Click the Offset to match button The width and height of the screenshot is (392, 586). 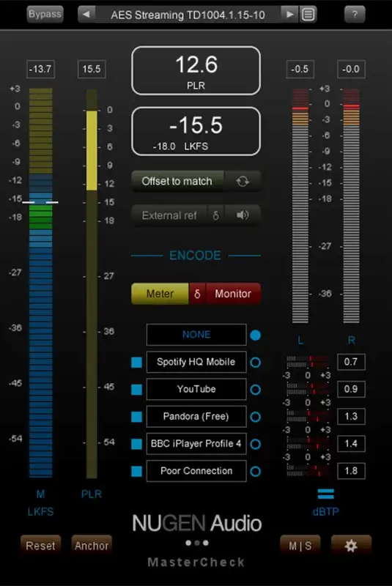pos(177,181)
